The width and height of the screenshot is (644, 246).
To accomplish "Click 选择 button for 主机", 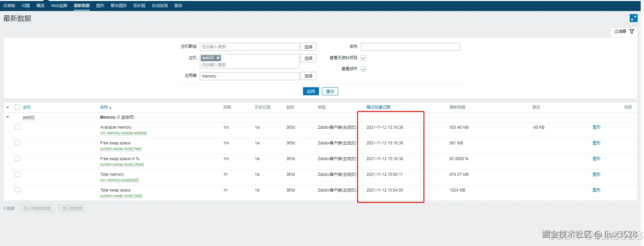I will tap(308, 58).
